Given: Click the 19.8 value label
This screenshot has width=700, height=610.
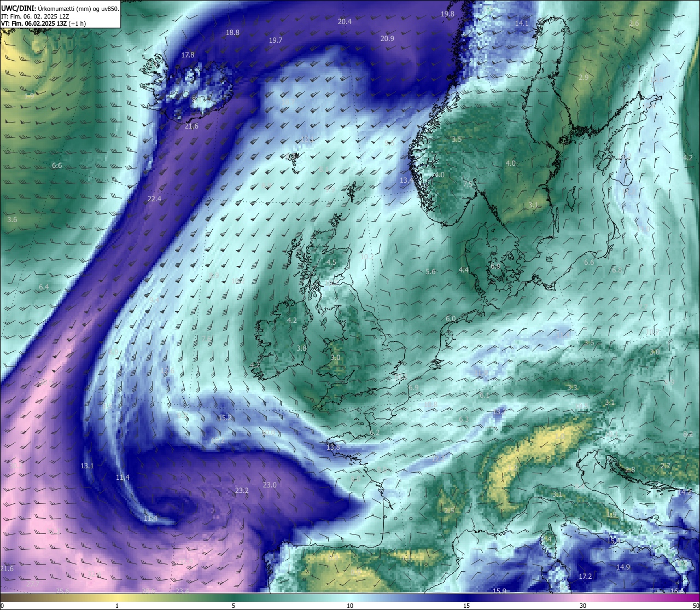Looking at the screenshot, I should coord(447,14).
